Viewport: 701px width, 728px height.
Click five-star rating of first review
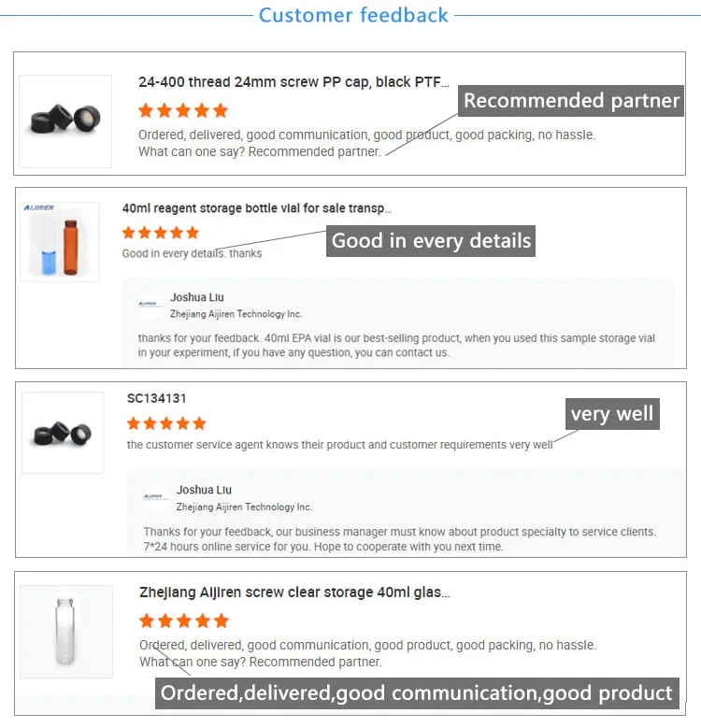click(x=182, y=110)
